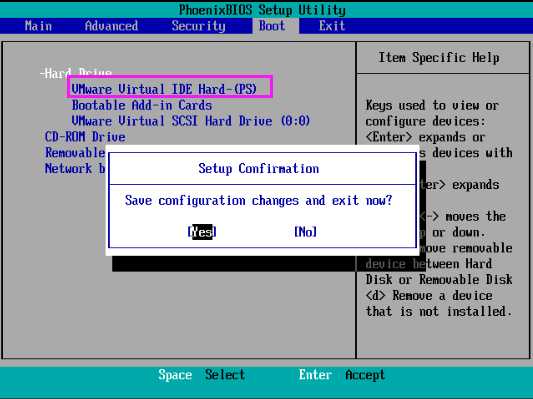Click 'configure devices:' help line
Screen dimensions: 533x399
[x=426, y=121]
